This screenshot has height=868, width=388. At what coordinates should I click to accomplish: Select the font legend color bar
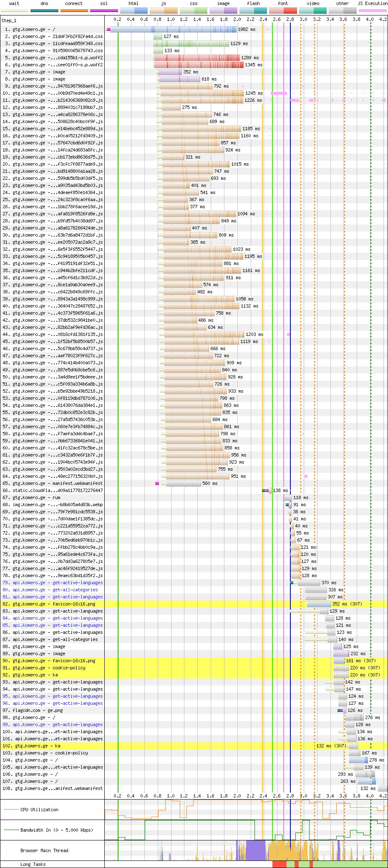coord(283,11)
